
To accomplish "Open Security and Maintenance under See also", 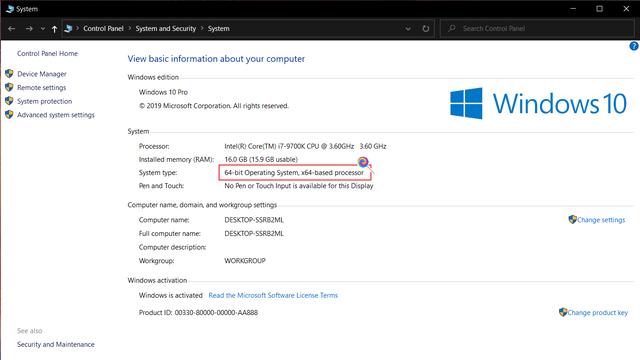I will coord(56,344).
